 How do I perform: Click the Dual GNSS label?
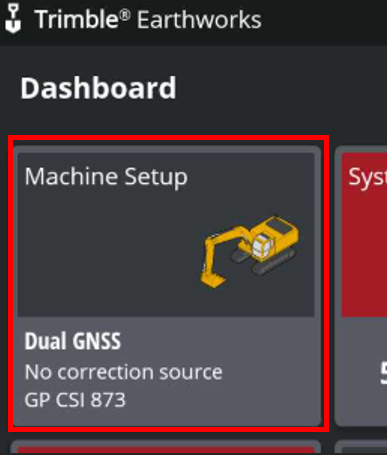pos(73,341)
